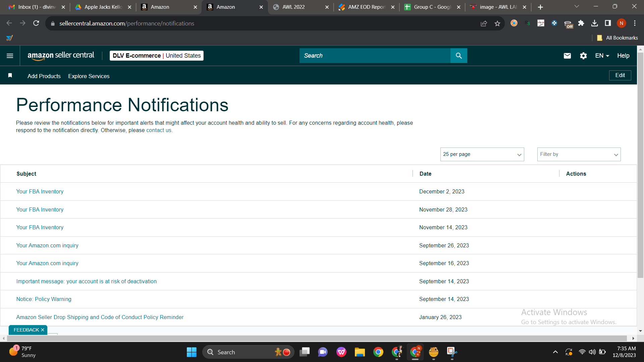This screenshot has height=362, width=644.
Task: Bookmark this page with the star
Action: tap(497, 23)
